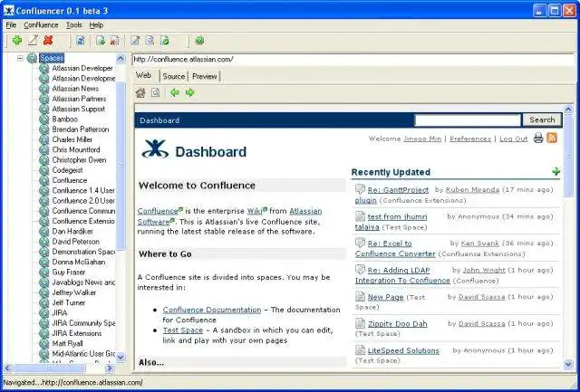Click the page icon beside Home button

coord(155,92)
